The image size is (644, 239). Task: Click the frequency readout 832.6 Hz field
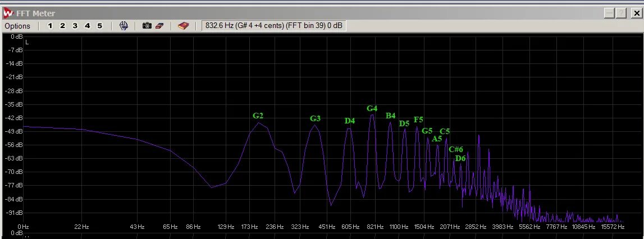tap(273, 26)
